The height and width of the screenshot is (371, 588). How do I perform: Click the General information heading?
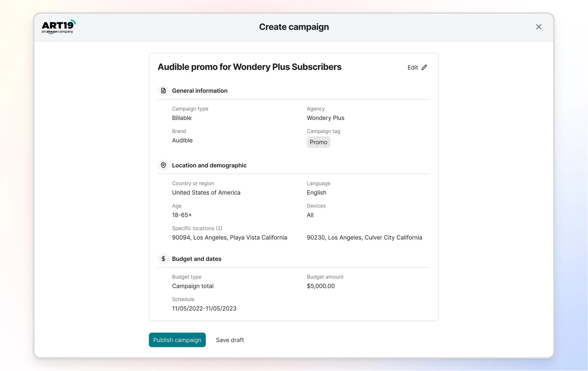200,91
